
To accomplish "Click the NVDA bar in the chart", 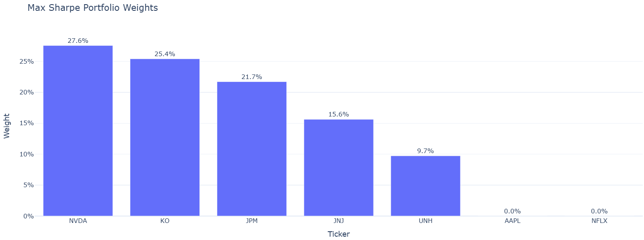I will [x=78, y=131].
